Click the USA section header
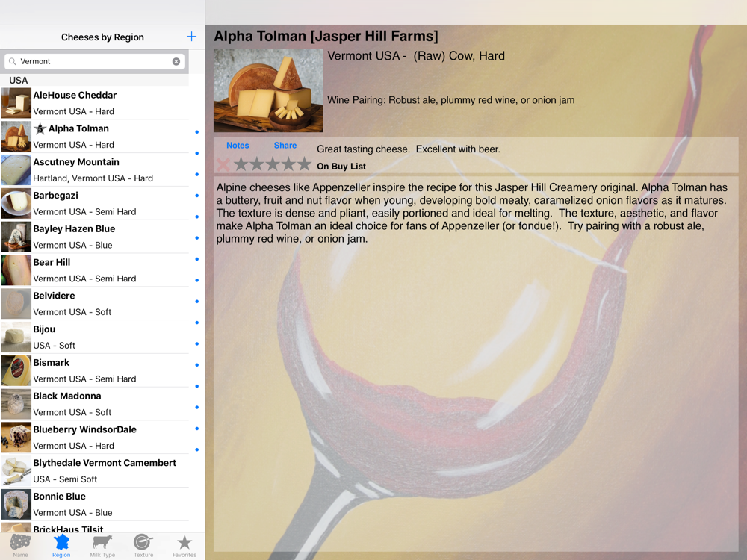This screenshot has height=560, width=747. [x=94, y=80]
